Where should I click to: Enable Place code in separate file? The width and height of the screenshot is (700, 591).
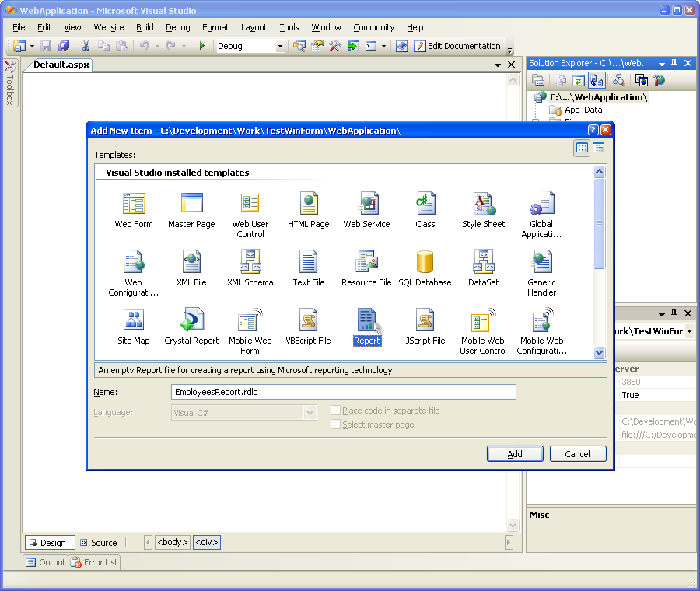336,411
